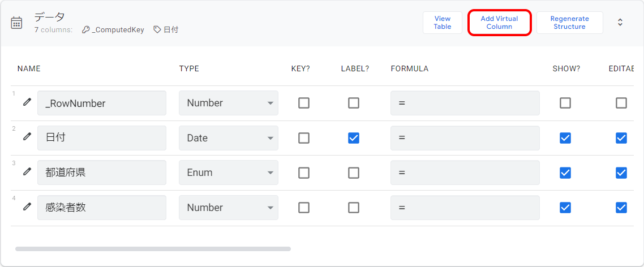The width and height of the screenshot is (644, 267).
Task: Open the edit pencil for 日付 column
Action: [27, 136]
